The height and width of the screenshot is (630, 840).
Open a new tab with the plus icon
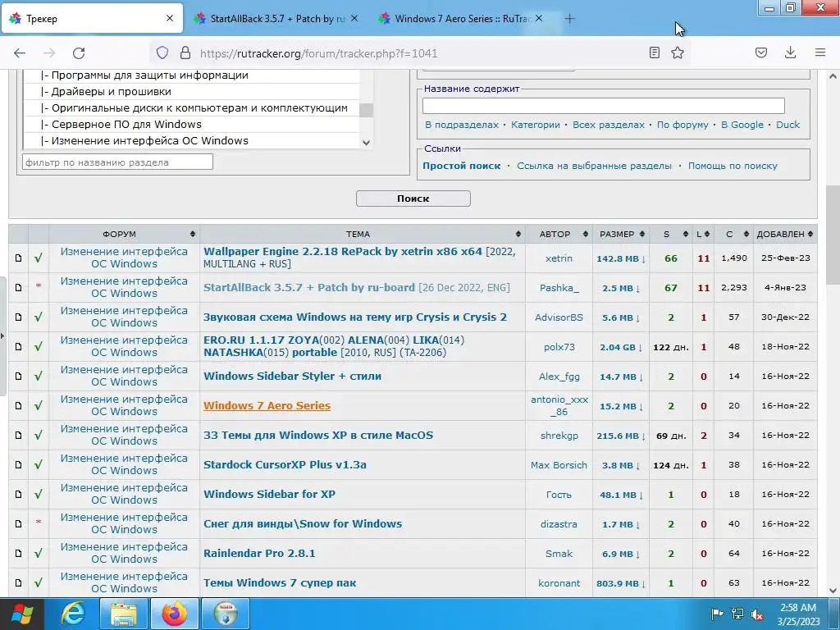(x=569, y=19)
